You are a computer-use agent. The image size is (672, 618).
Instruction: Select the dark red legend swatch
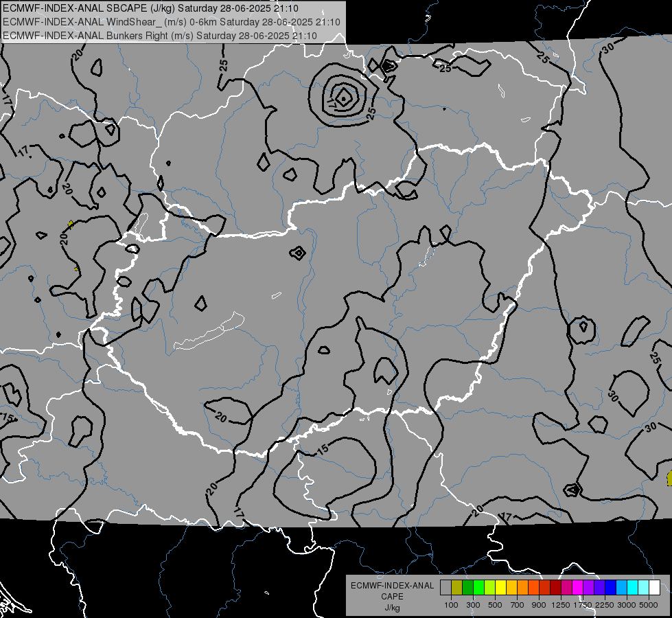coord(555,587)
